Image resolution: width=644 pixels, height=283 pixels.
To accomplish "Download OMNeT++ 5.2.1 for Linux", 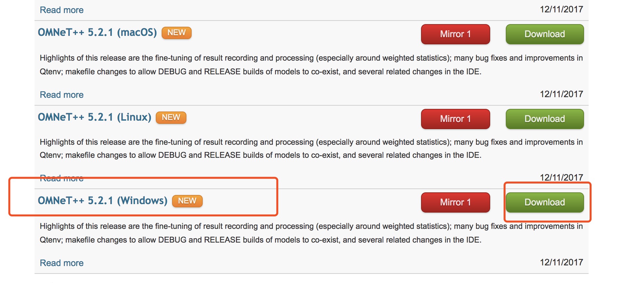I will [x=544, y=119].
